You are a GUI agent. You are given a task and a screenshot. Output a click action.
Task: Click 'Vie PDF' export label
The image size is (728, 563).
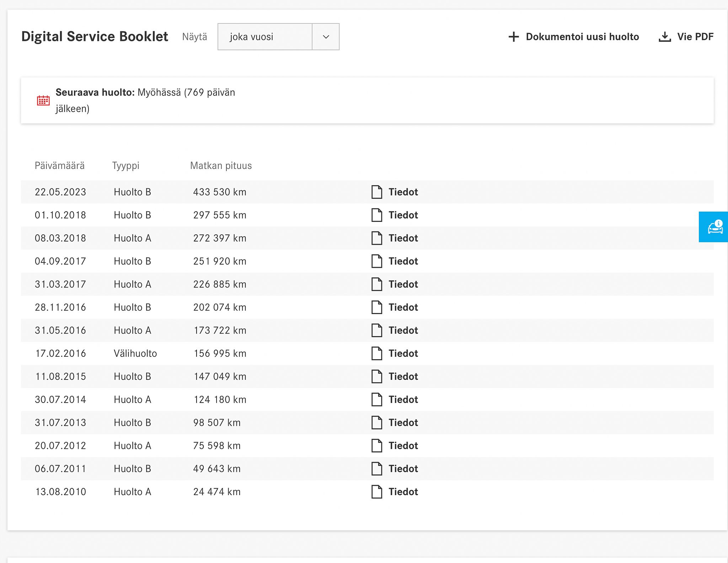coord(695,37)
